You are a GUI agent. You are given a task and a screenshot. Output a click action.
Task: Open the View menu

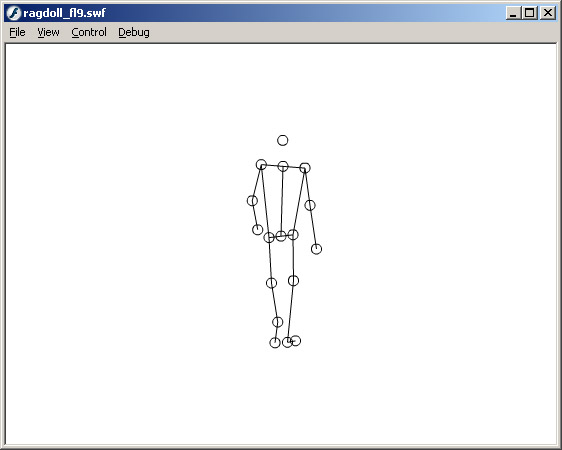pos(48,32)
